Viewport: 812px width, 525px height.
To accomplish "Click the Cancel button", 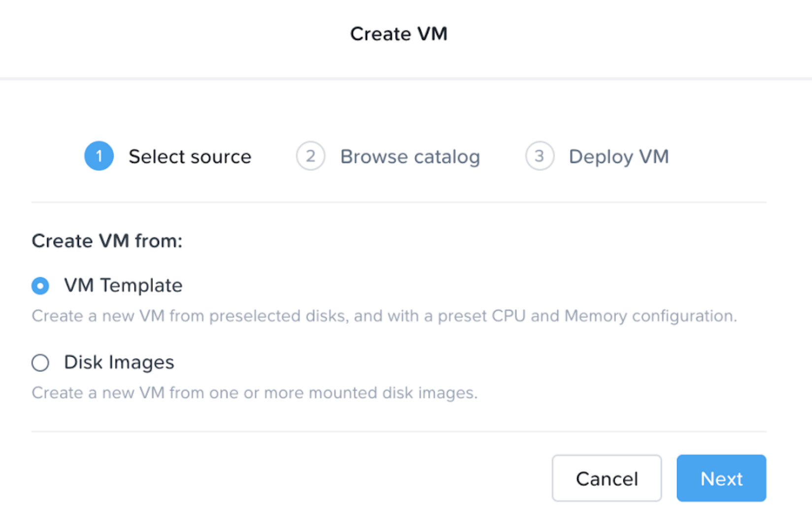I will click(607, 478).
